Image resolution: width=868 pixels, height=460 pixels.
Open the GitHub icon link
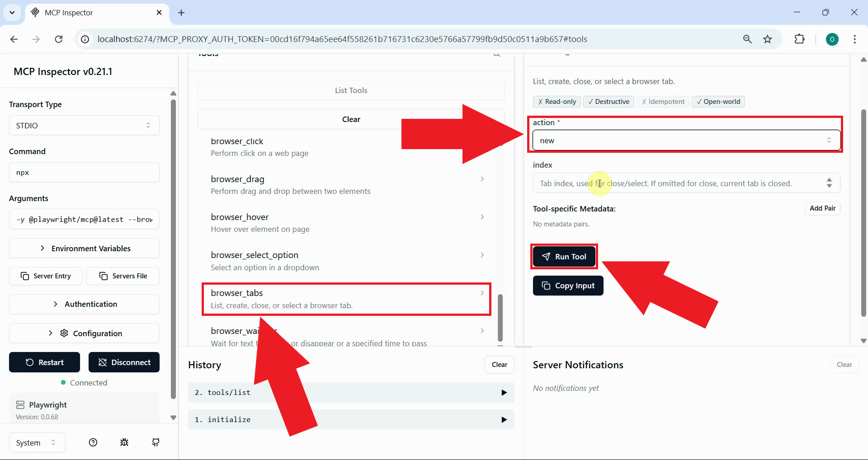[156, 442]
